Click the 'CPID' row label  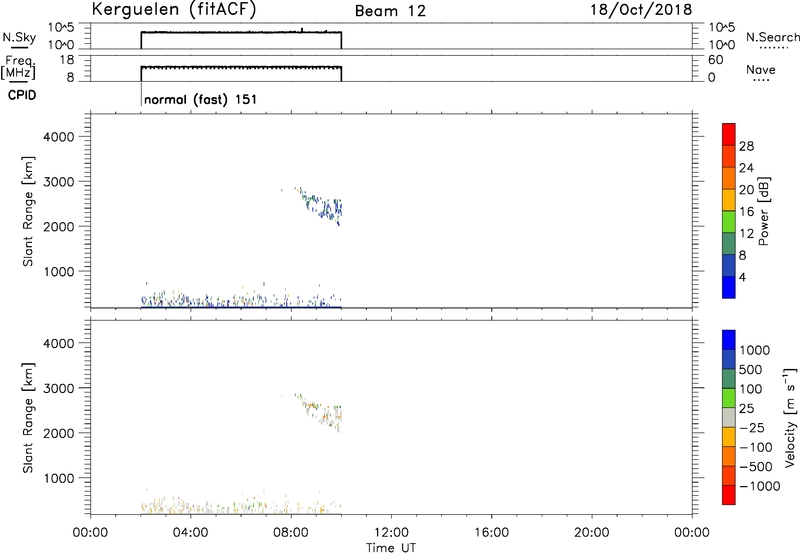coord(22,95)
